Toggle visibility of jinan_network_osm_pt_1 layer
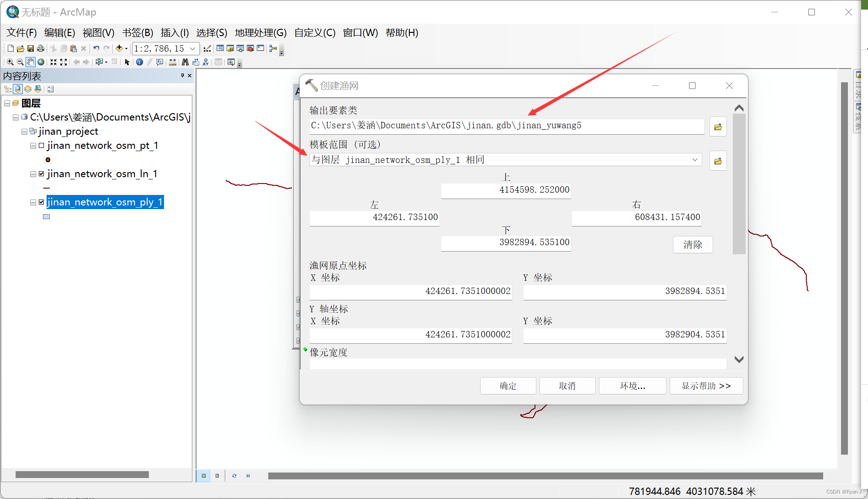The width and height of the screenshot is (868, 499). tap(41, 146)
